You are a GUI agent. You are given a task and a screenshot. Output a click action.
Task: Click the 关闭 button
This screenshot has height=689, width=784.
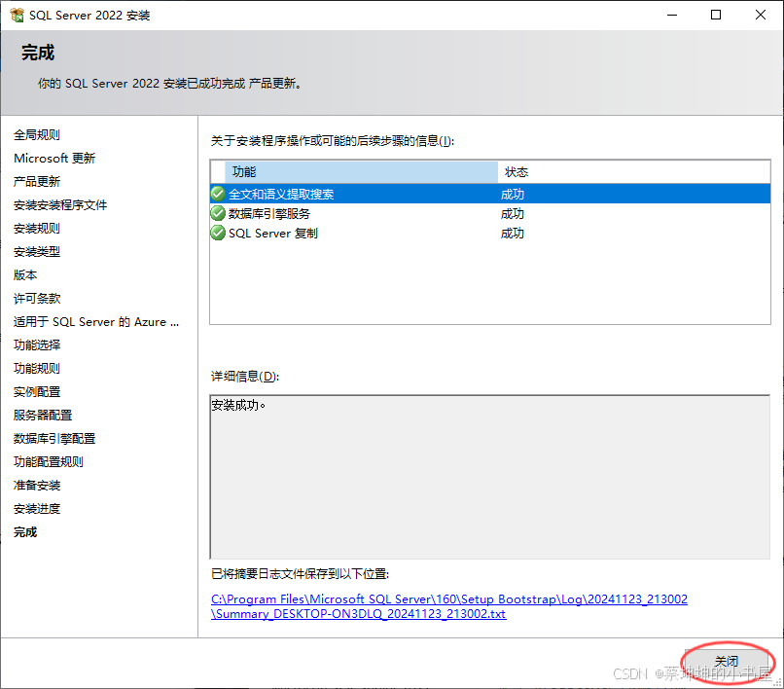[x=726, y=663]
